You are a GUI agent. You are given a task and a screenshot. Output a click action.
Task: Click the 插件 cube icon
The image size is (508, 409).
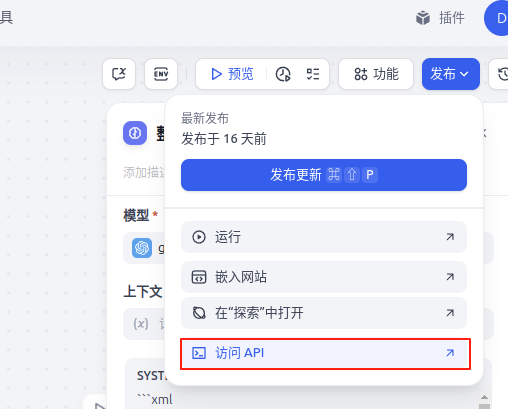pos(423,18)
